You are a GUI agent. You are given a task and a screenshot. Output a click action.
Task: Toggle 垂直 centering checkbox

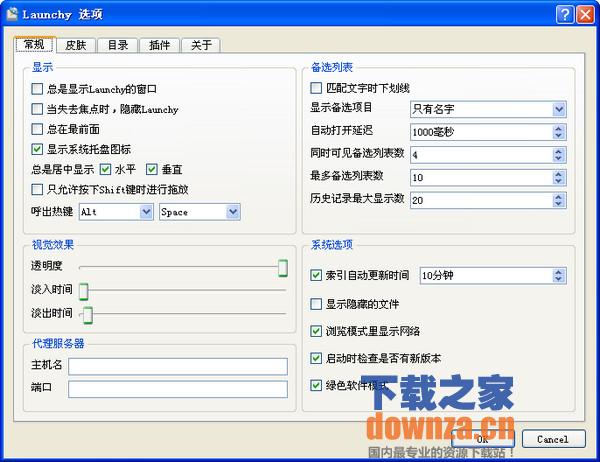click(x=152, y=169)
